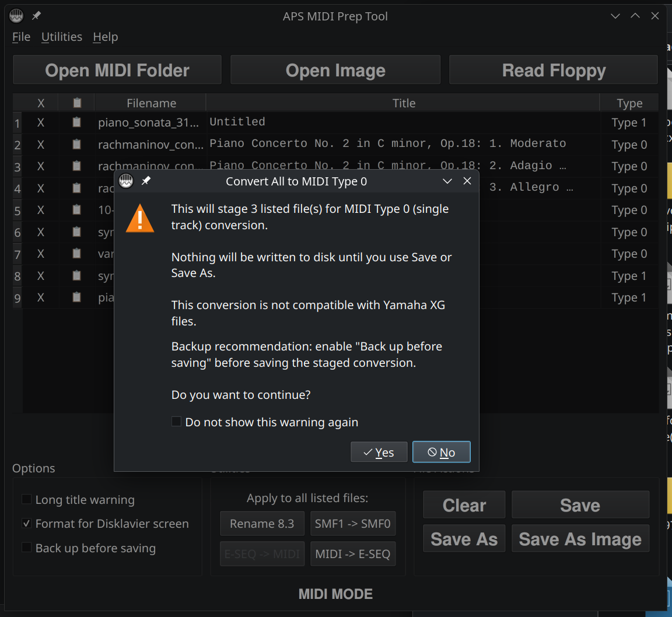Cancel conversion by pressing No

[x=441, y=452]
